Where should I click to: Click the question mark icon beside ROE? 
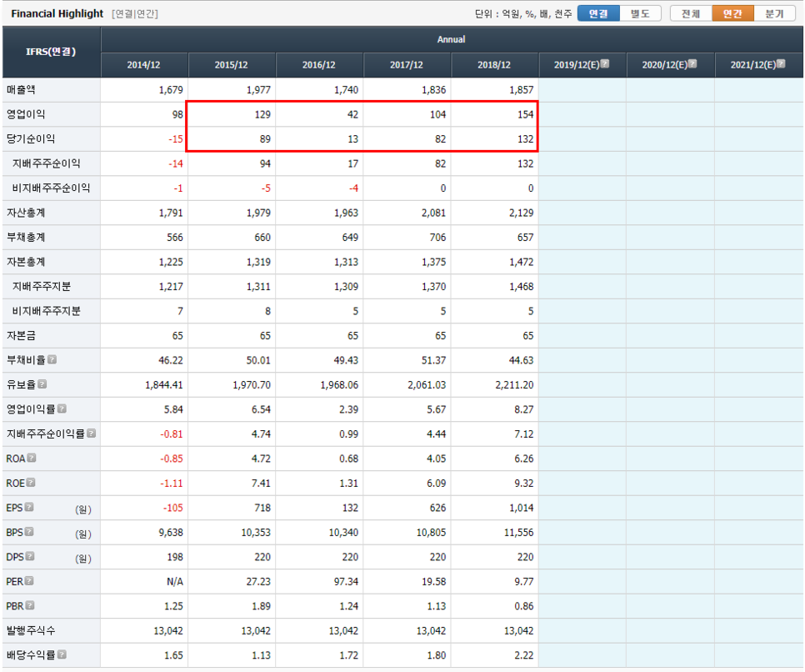tap(31, 483)
